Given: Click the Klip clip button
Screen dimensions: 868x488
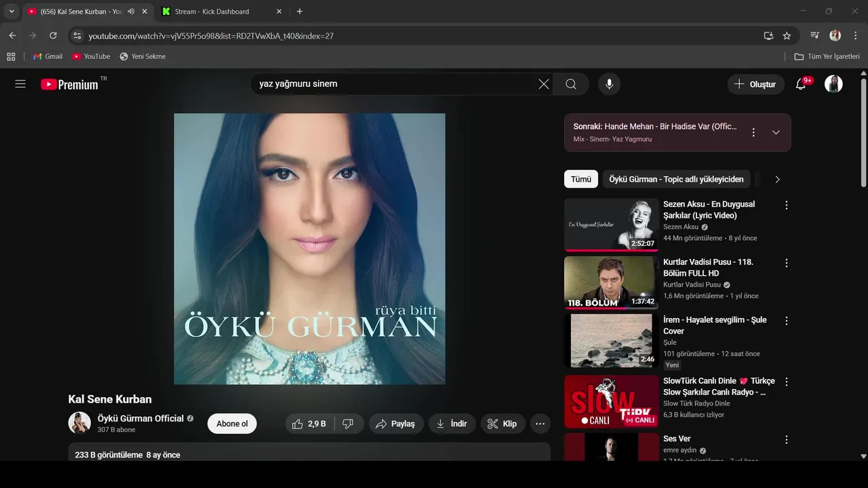Looking at the screenshot, I should (503, 424).
